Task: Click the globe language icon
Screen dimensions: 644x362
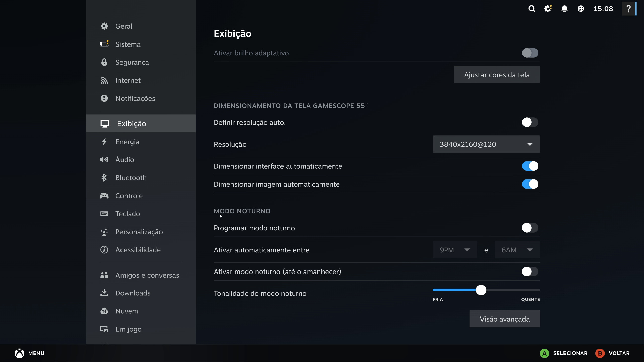Action: click(581, 9)
